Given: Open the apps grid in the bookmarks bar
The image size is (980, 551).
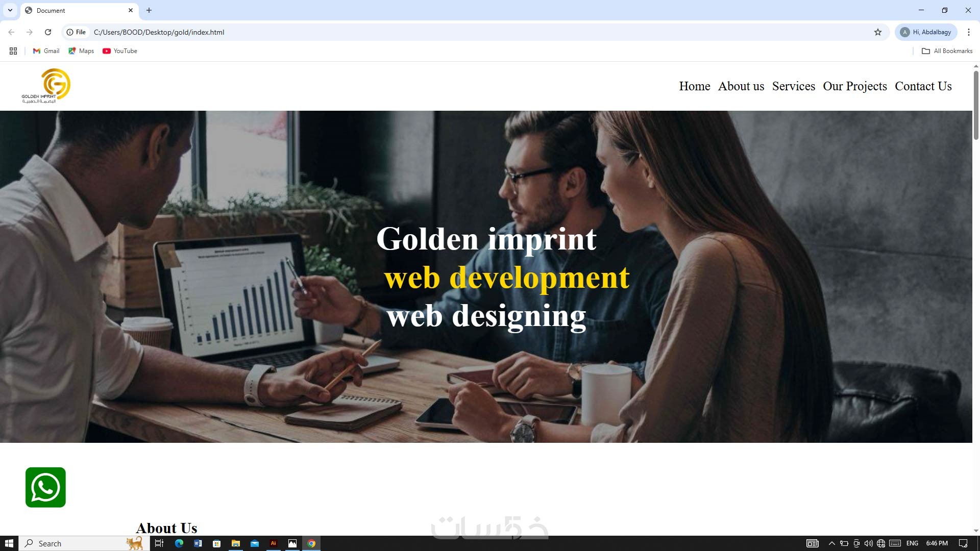Looking at the screenshot, I should [x=13, y=51].
